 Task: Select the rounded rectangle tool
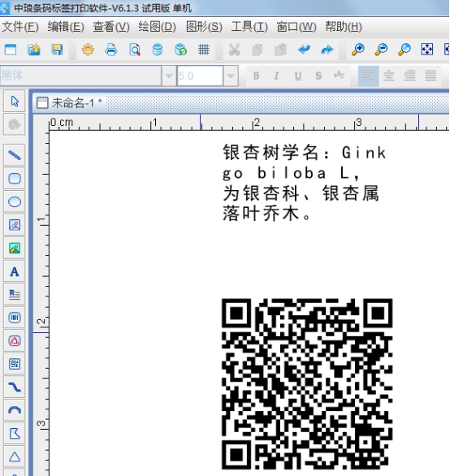[15, 179]
